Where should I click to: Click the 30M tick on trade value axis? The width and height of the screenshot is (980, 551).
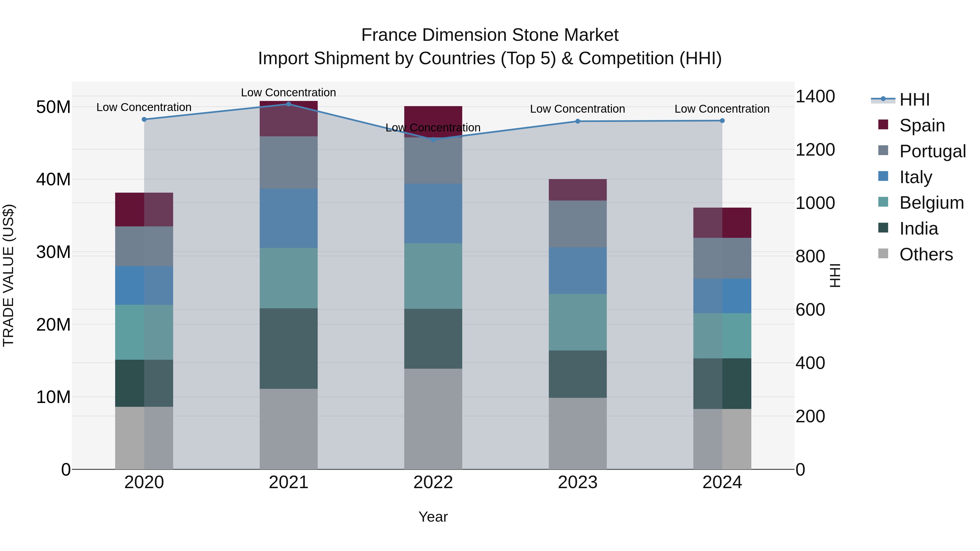[x=53, y=252]
